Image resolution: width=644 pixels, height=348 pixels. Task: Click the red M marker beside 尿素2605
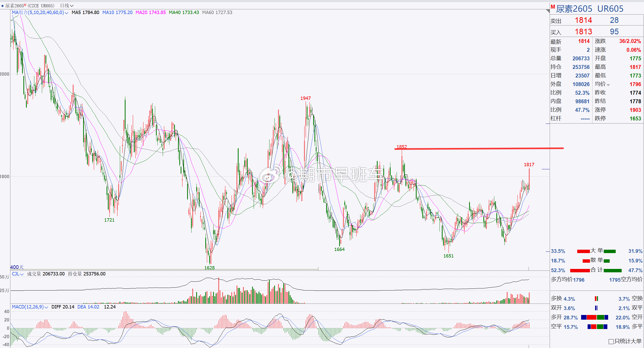pos(553,7)
